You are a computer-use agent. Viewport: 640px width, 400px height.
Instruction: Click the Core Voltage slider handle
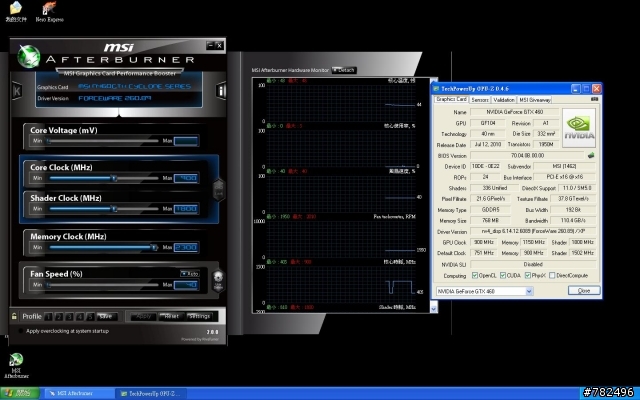(49, 141)
